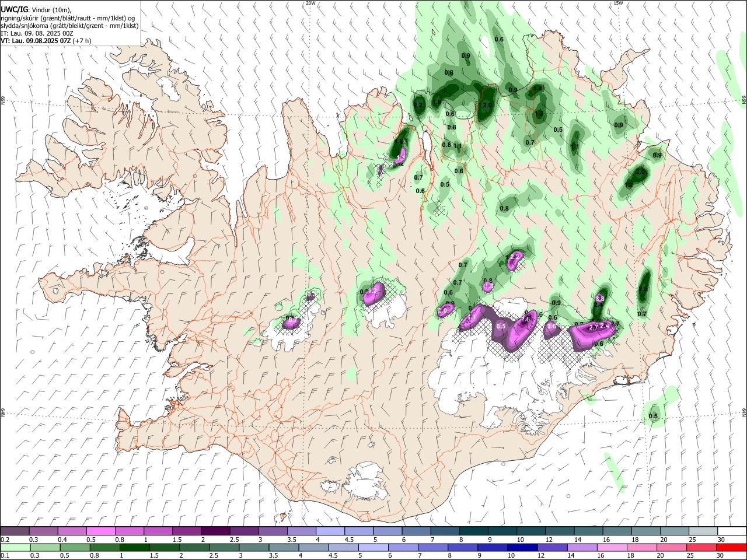Viewport: 747px width, 560px height.
Task: Click the '2.7' value on the pink eastern snow area
Action: tap(594, 328)
